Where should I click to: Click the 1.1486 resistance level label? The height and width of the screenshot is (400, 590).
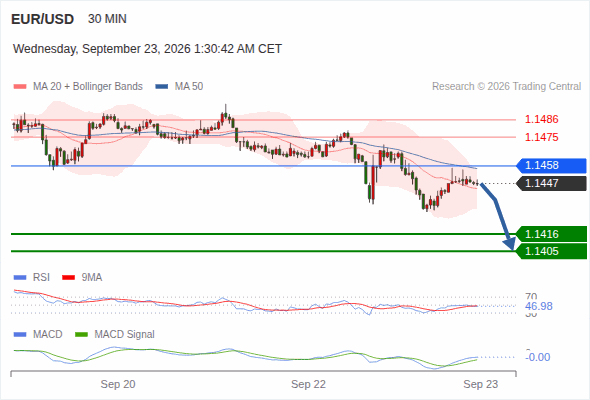[541, 119]
